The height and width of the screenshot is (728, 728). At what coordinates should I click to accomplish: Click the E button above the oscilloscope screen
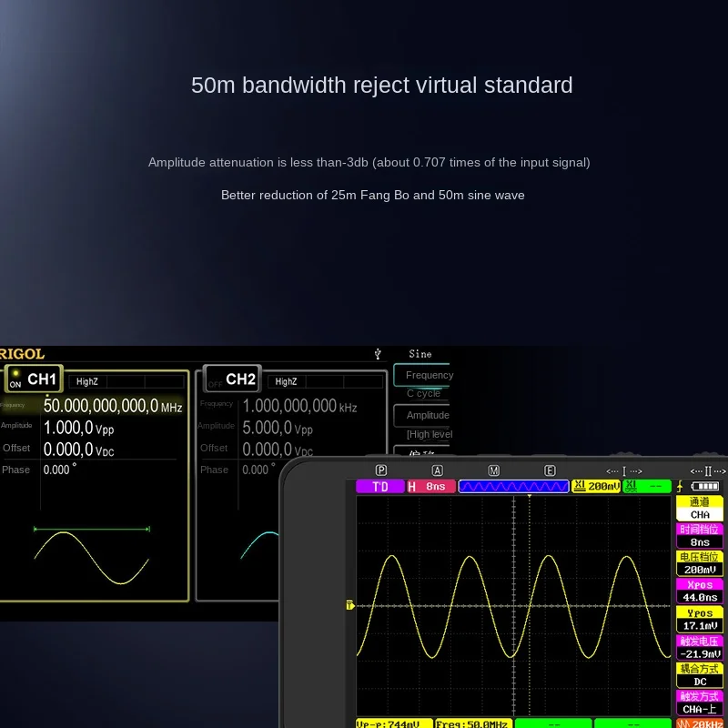[550, 470]
